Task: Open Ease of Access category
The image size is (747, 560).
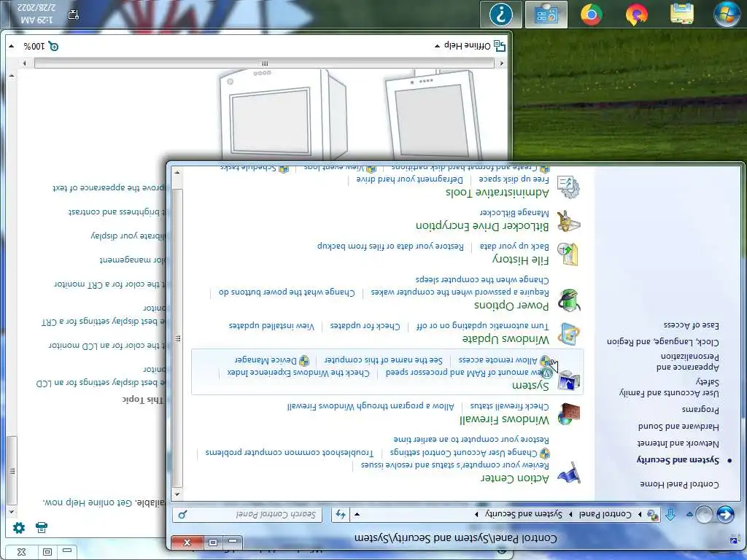Action: click(x=692, y=324)
